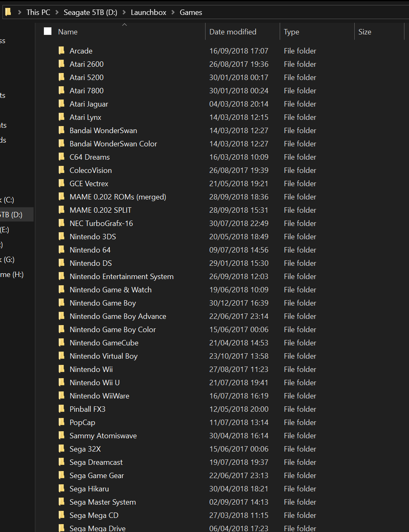Screen dimensions: 409x532
Task: Sort the list by Name column
Action: click(x=68, y=32)
